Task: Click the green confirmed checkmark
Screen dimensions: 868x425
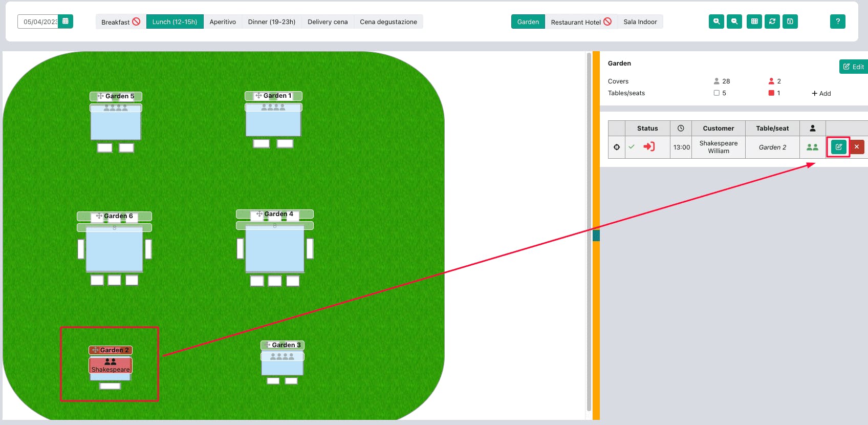Action: pyautogui.click(x=632, y=146)
